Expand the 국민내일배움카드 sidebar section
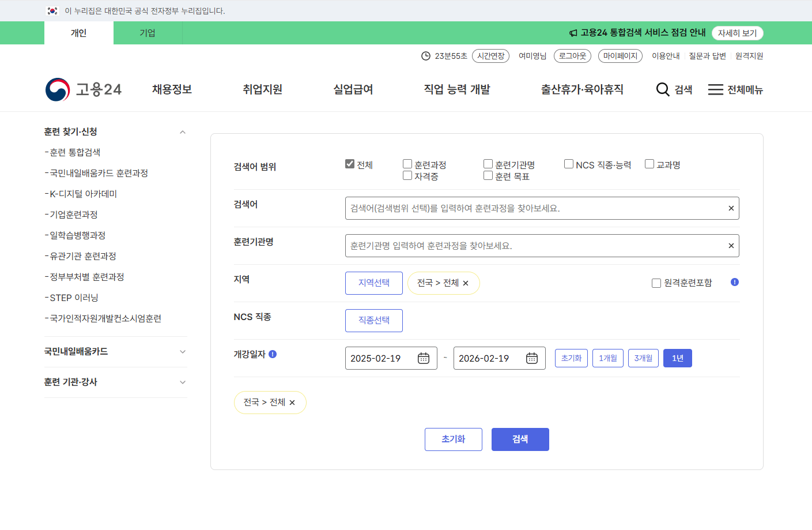Viewport: 812px width, 530px height. click(183, 351)
